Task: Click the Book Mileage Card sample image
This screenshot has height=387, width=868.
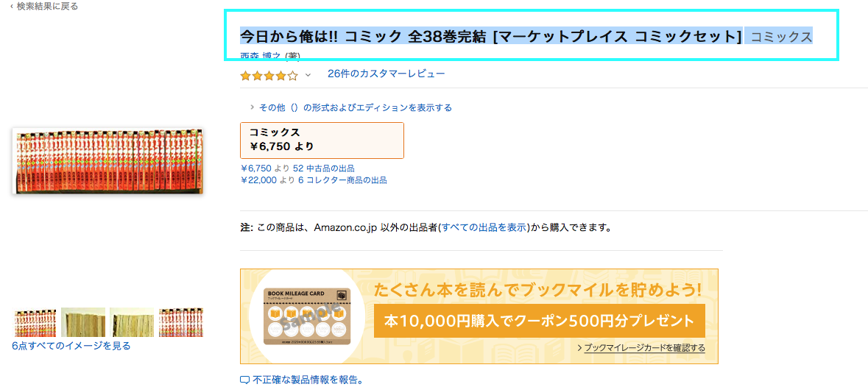Action: [308, 316]
